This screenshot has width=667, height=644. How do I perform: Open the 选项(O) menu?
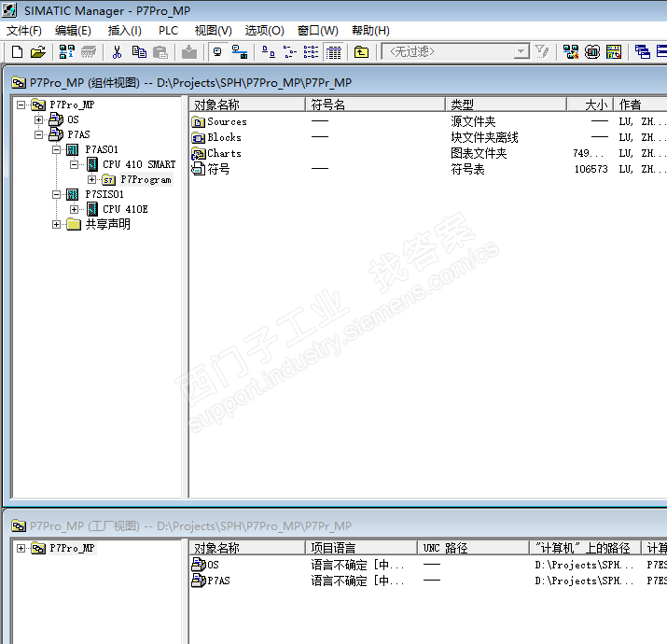tap(264, 31)
